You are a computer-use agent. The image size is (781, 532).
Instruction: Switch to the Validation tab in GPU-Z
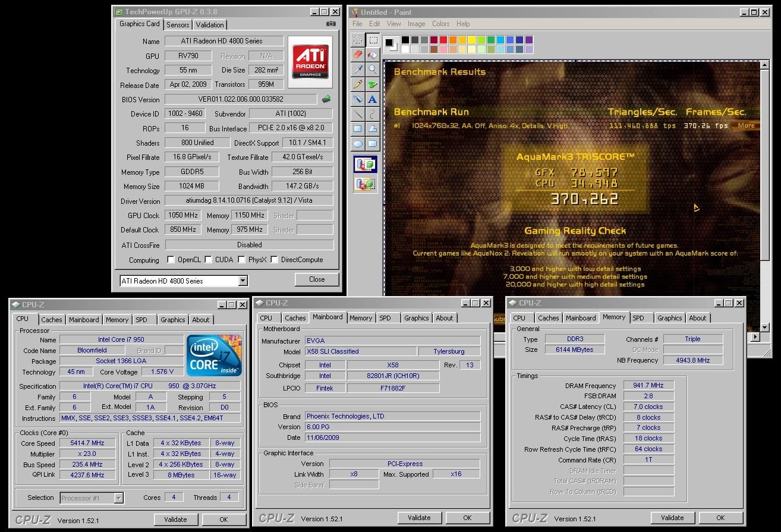tap(210, 25)
